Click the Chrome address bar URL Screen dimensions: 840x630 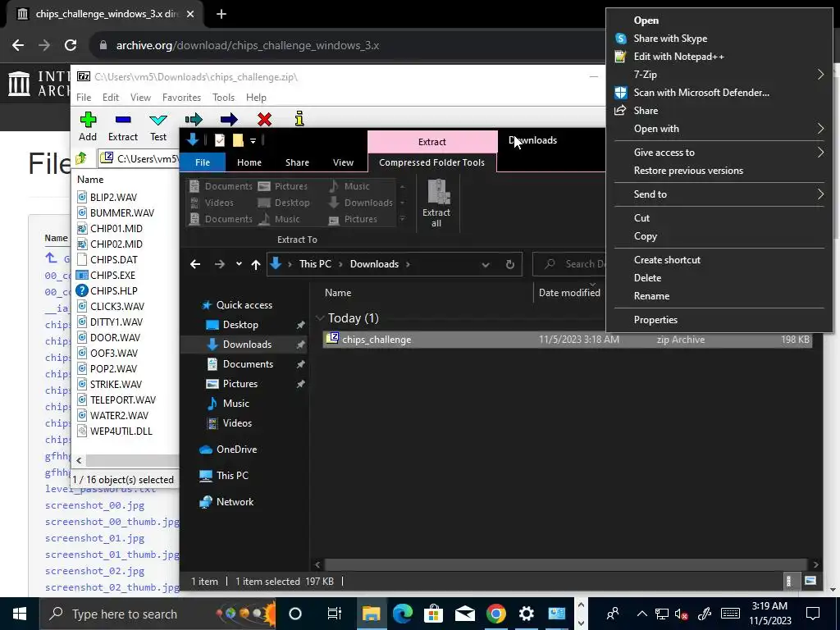point(248,46)
